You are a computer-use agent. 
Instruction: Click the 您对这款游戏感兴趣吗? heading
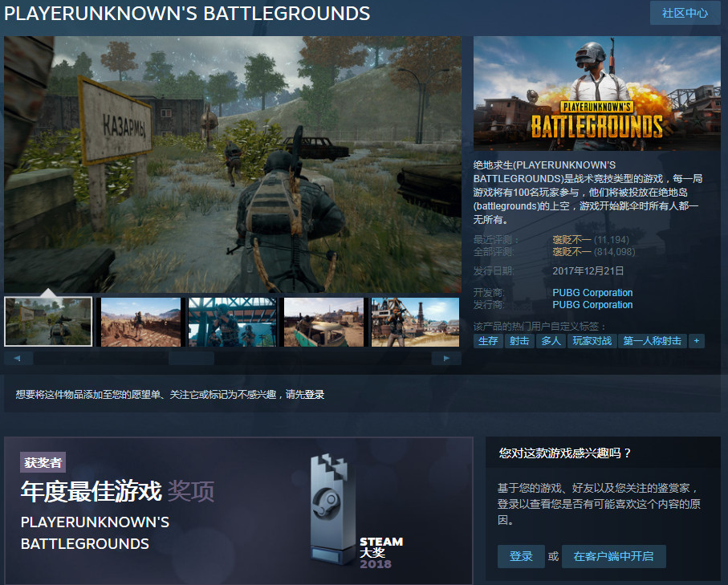[565, 453]
